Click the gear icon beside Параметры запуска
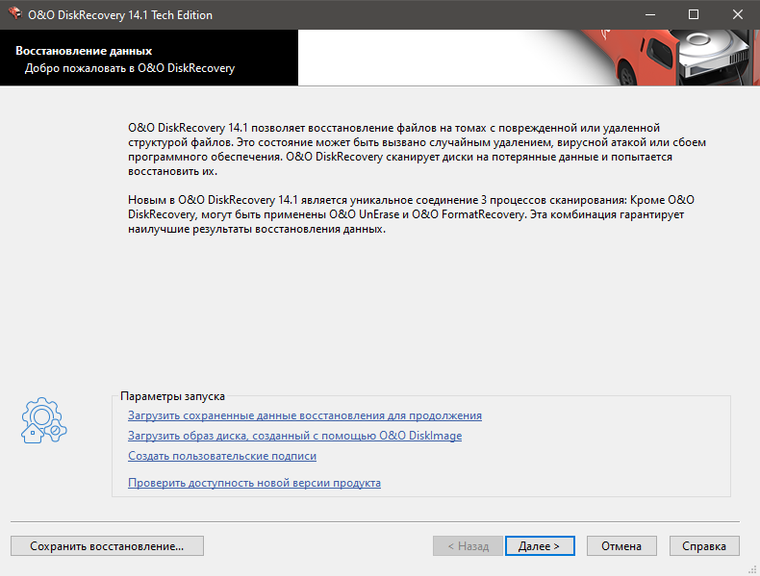The height and width of the screenshot is (576, 760). [44, 420]
